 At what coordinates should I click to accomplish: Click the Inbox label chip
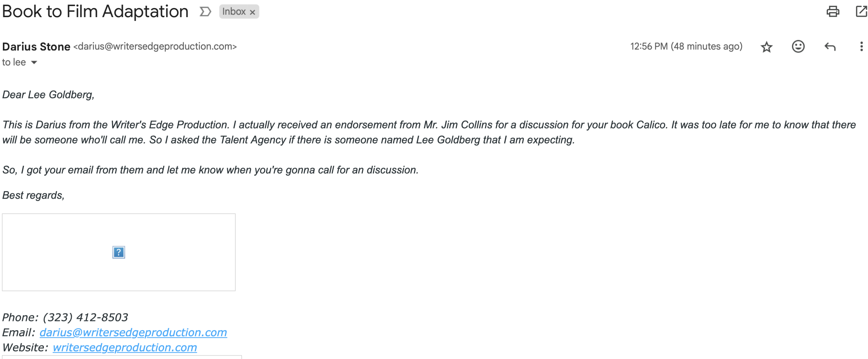[234, 12]
